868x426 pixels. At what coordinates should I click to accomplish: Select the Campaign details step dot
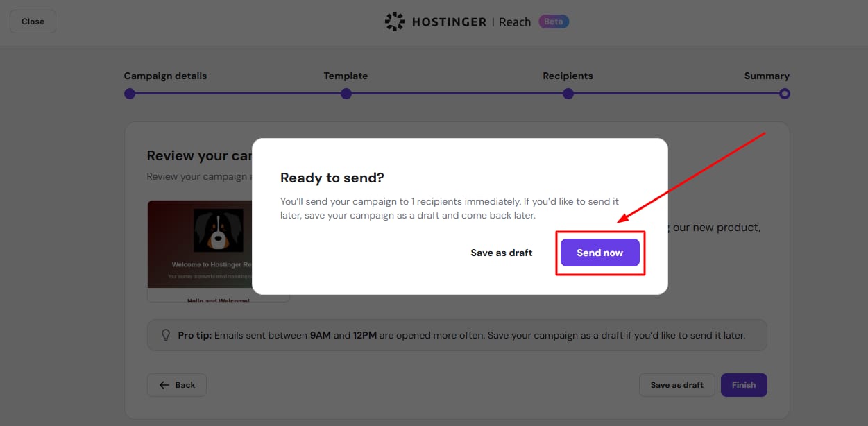[x=130, y=94]
